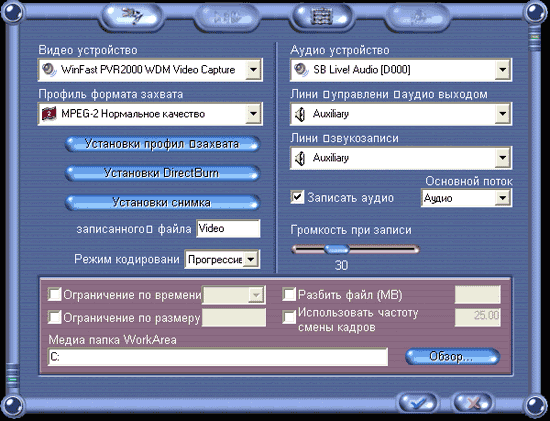Expand the Режим кодирования dropdown

coord(251,259)
